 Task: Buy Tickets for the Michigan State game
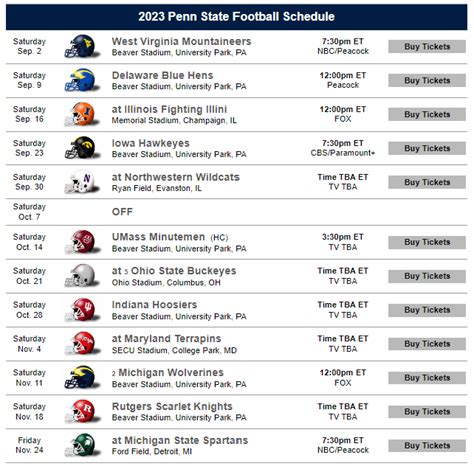427,446
